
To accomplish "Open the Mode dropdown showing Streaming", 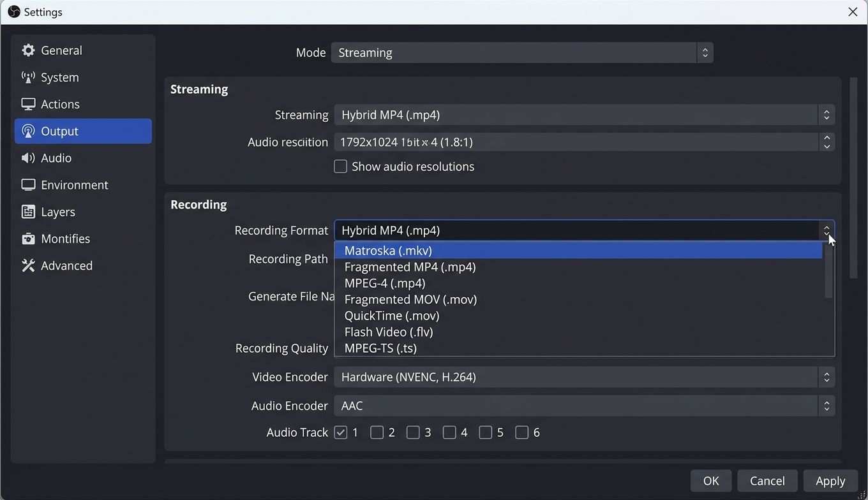I will (522, 52).
